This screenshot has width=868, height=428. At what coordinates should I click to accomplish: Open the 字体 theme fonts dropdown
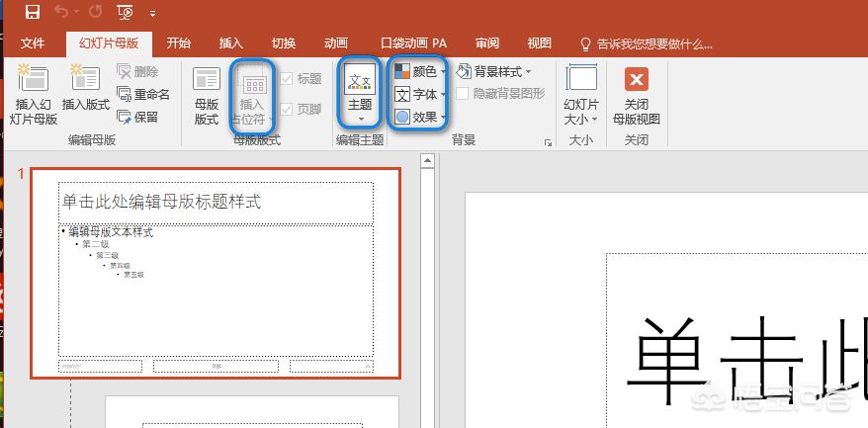click(x=420, y=94)
